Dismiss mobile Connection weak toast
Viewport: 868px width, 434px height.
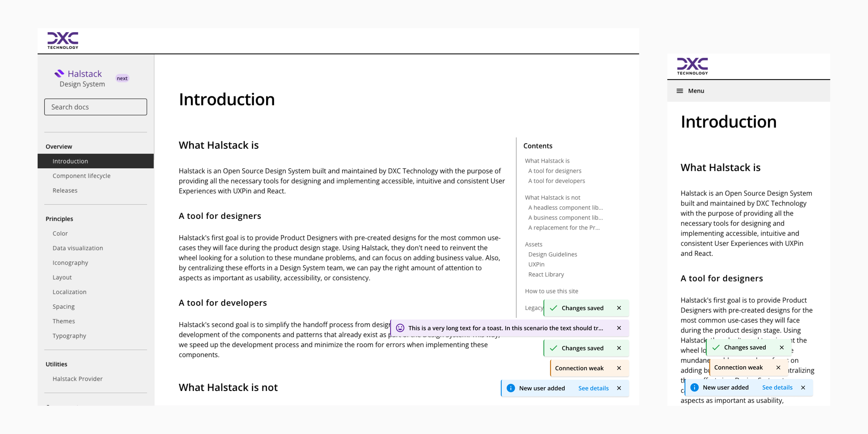pyautogui.click(x=778, y=367)
